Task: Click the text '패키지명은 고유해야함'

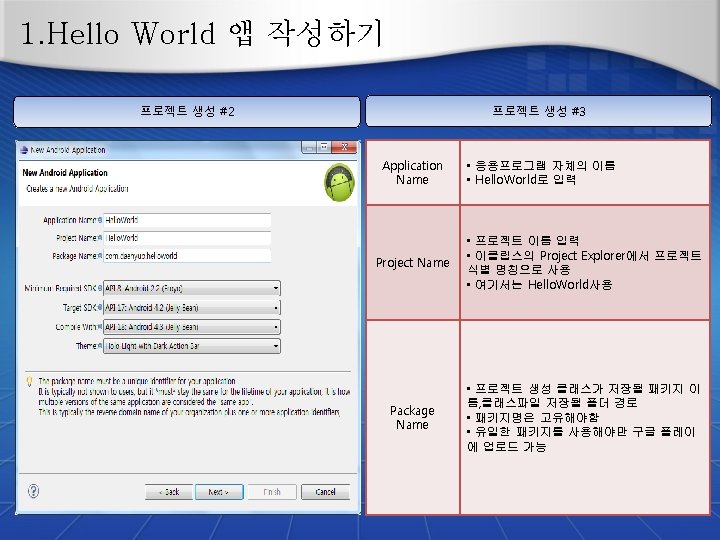Action: tap(537, 417)
